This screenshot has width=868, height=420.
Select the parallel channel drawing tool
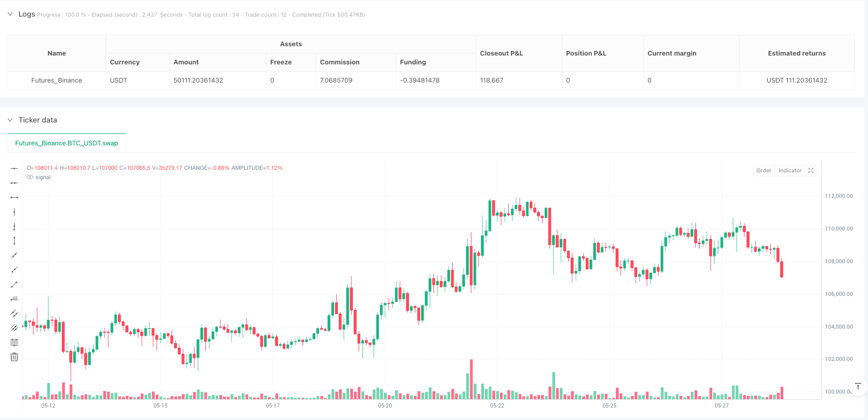tap(14, 313)
